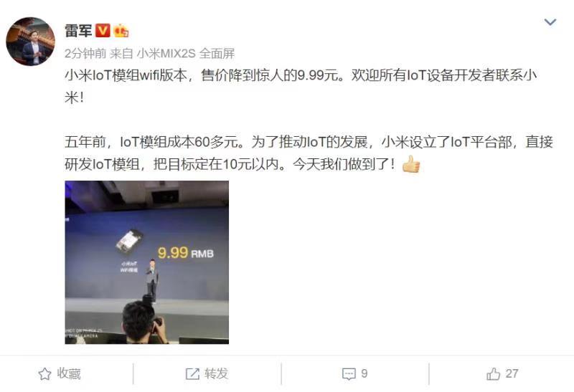Click the orange verified V badge
574x392 pixels.
pyautogui.click(x=103, y=30)
